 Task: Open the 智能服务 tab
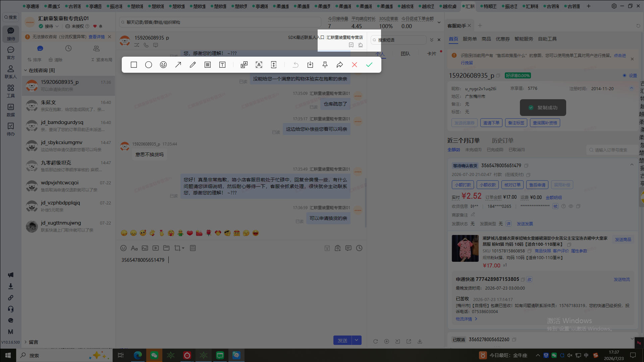[524, 39]
